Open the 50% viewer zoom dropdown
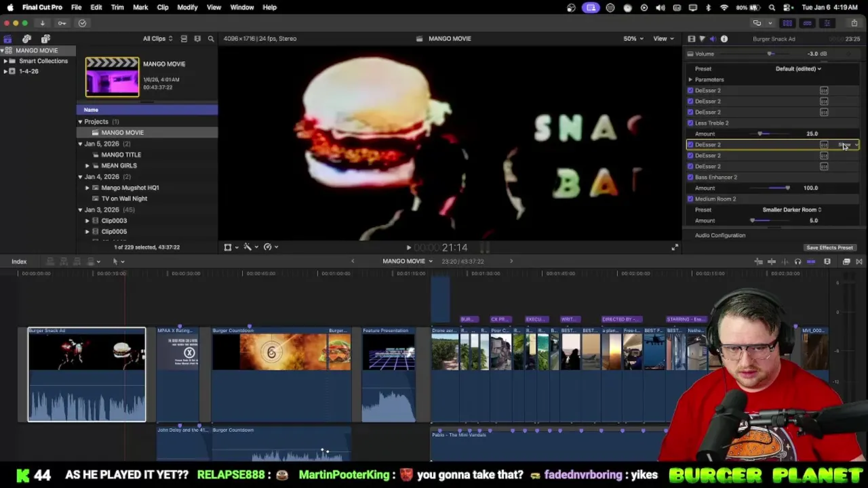 point(633,39)
